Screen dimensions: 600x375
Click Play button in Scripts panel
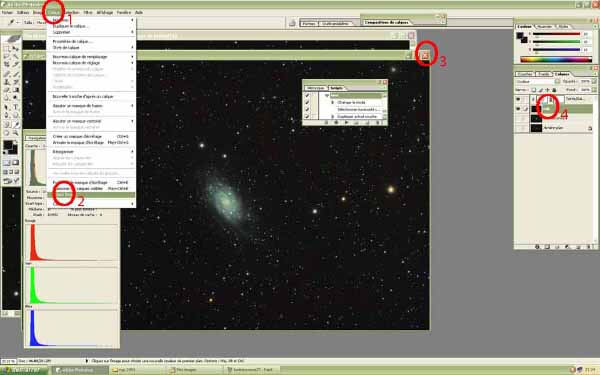pos(347,122)
